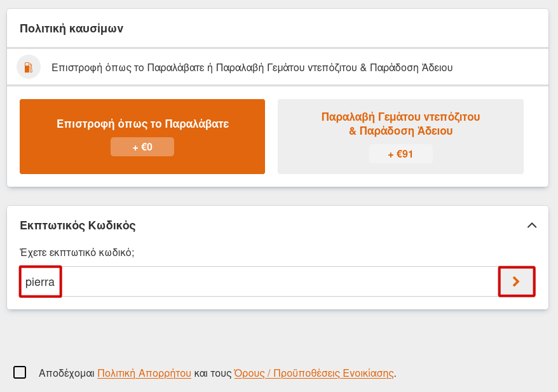Click the fuel policy description sentence

(252, 67)
